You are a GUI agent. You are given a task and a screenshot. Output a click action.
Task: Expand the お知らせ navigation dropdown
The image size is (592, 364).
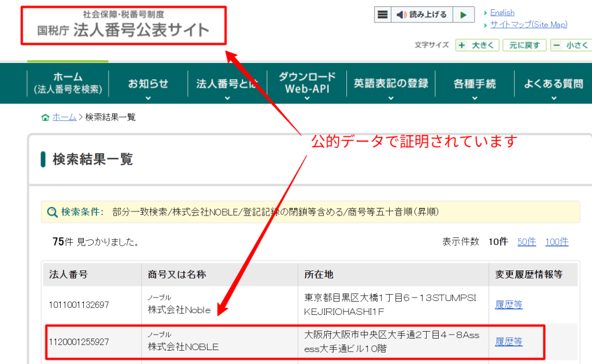click(x=149, y=83)
